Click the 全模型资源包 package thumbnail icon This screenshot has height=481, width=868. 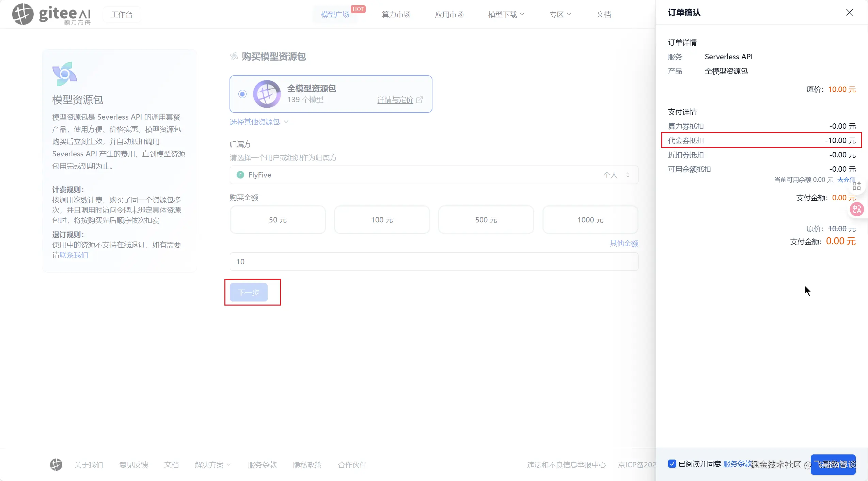click(267, 94)
